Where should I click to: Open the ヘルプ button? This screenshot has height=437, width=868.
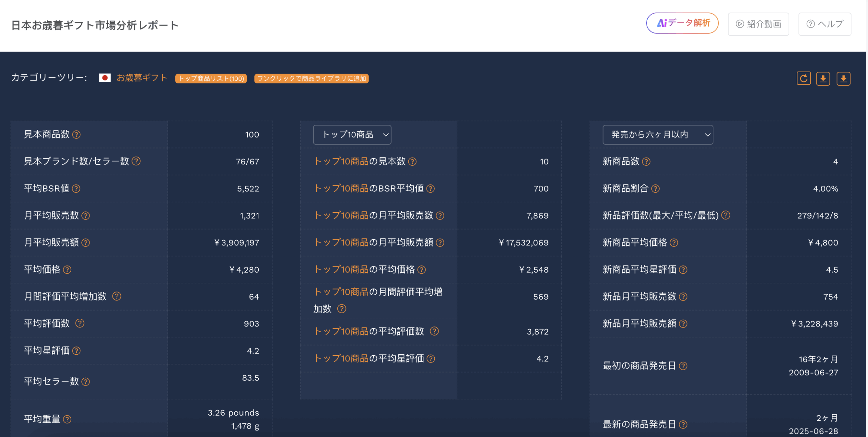click(x=824, y=24)
